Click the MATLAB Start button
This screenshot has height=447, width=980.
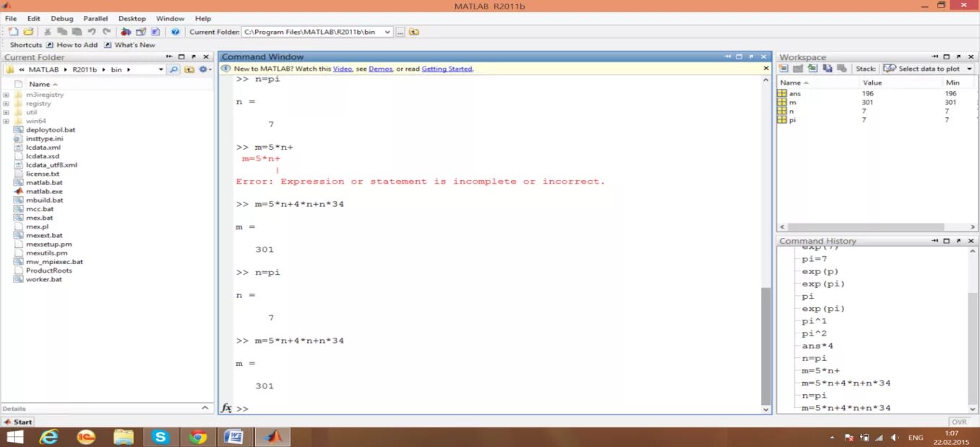pos(18,422)
